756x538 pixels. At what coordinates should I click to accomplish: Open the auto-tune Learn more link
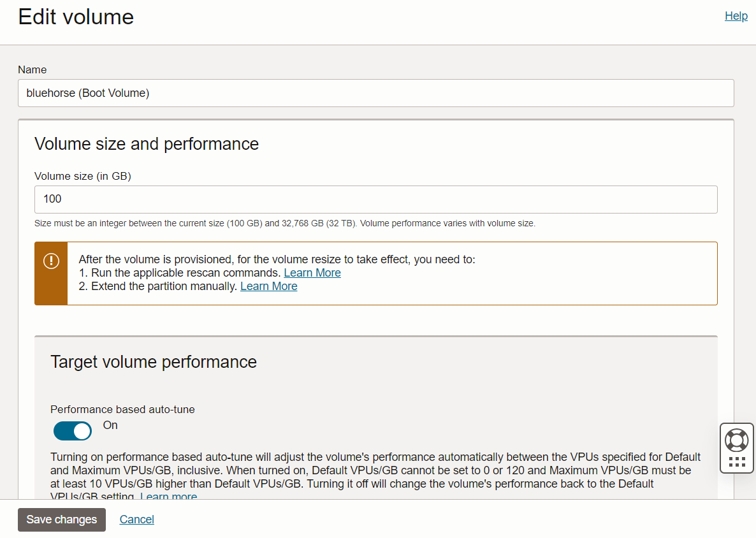(168, 496)
